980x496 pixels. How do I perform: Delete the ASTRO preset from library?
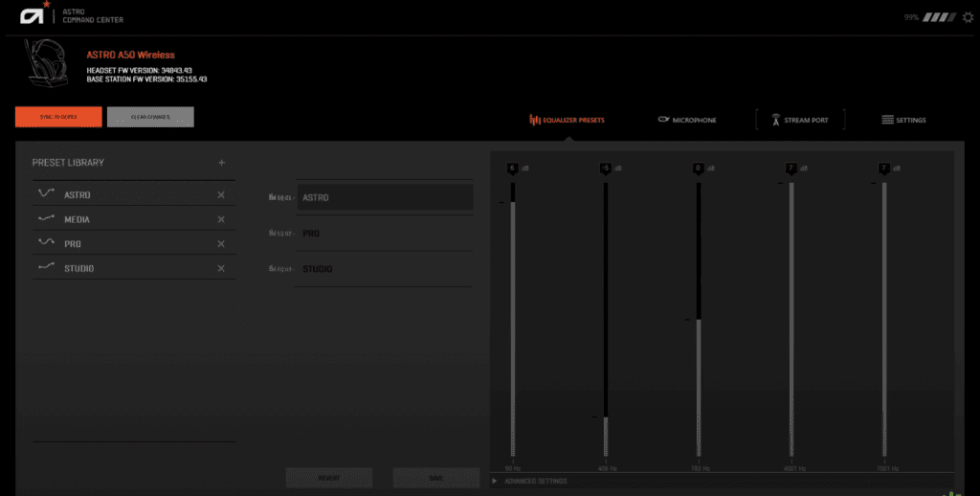(x=221, y=195)
